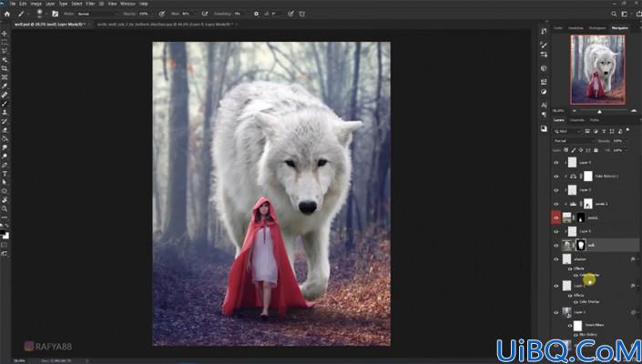The width and height of the screenshot is (642, 364).
Task: Enable pressure for opacity icon
Action: tap(162, 14)
